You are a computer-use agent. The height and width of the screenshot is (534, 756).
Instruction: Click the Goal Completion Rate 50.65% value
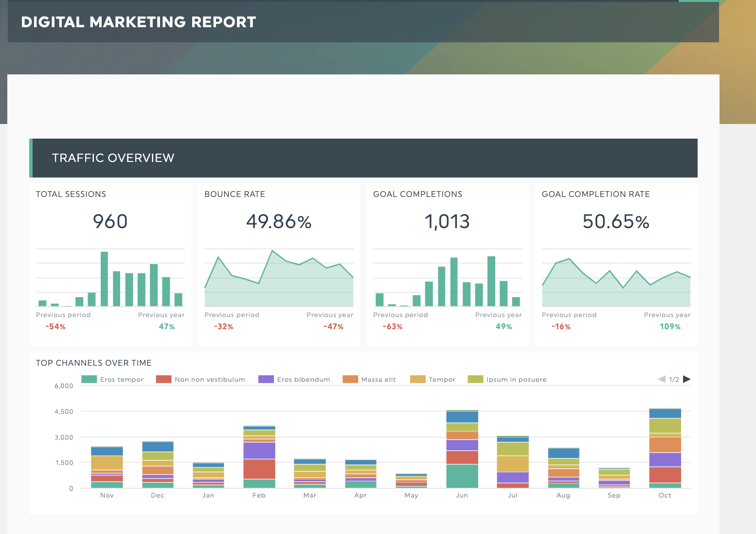(x=616, y=222)
